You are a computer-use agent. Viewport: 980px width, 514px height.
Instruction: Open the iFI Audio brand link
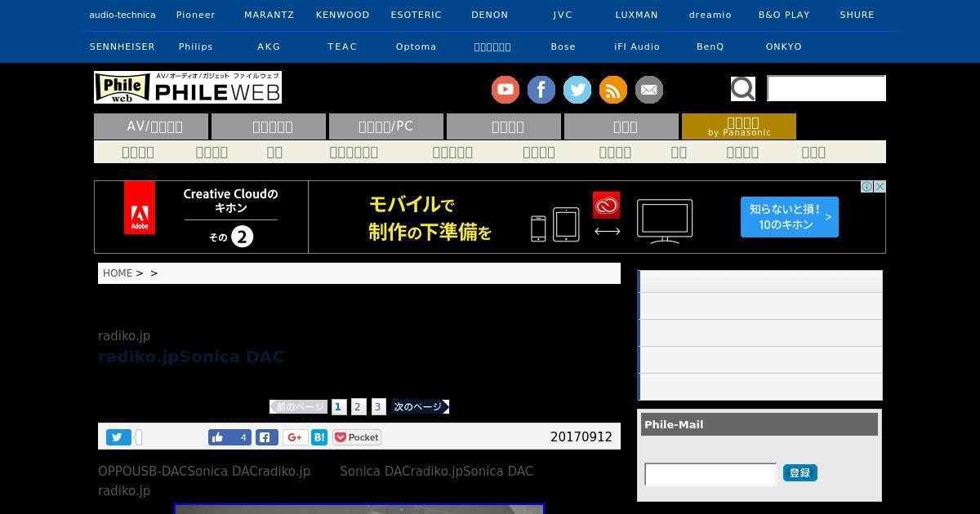click(x=637, y=47)
